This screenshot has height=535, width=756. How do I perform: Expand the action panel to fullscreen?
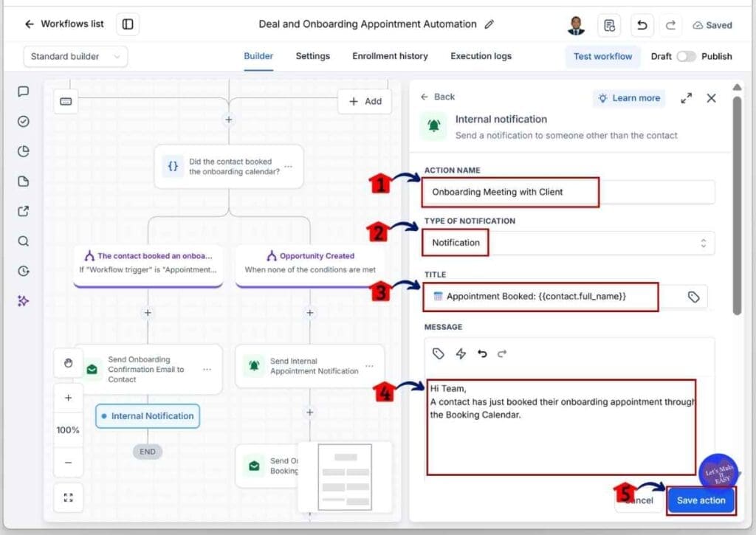686,98
